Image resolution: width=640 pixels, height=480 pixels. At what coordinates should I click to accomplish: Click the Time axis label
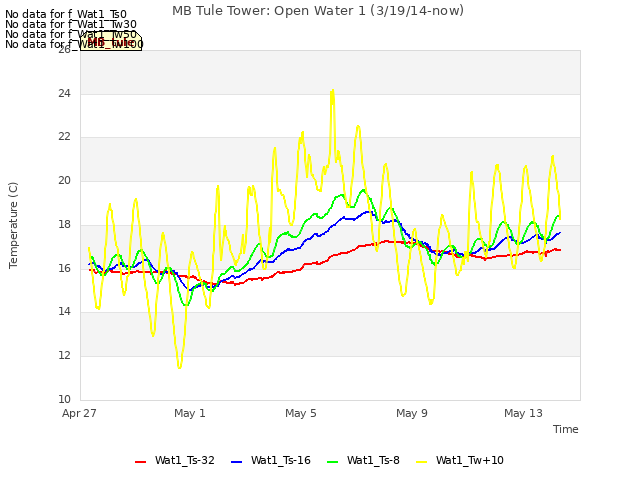(566, 429)
